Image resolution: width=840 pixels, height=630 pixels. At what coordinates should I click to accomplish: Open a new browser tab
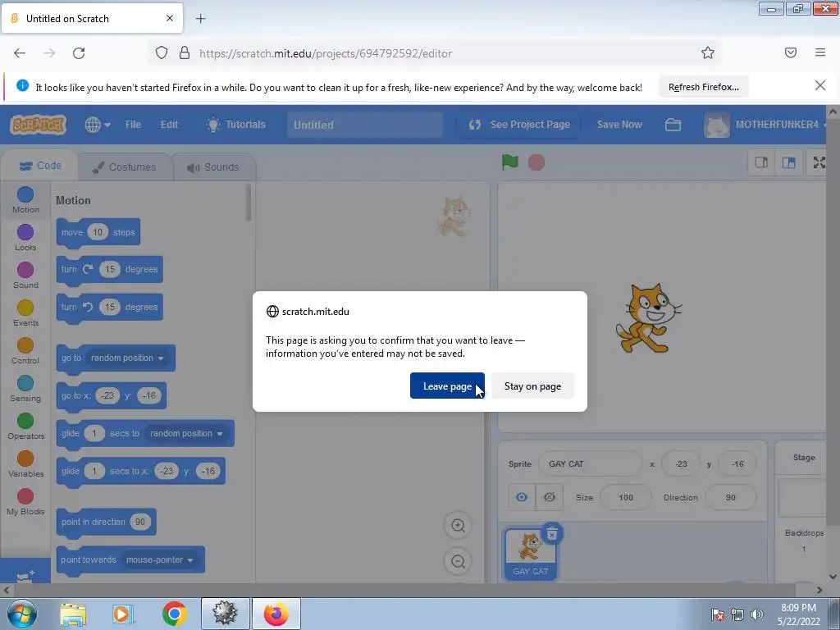[200, 19]
